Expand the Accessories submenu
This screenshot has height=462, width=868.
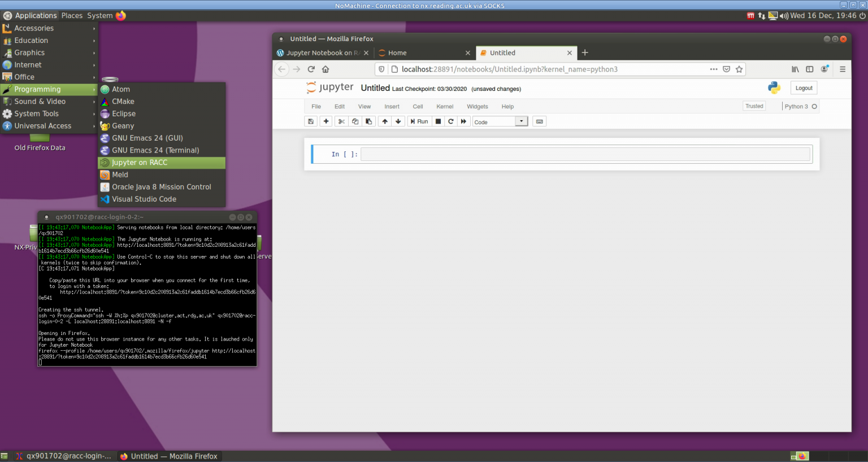[49, 28]
